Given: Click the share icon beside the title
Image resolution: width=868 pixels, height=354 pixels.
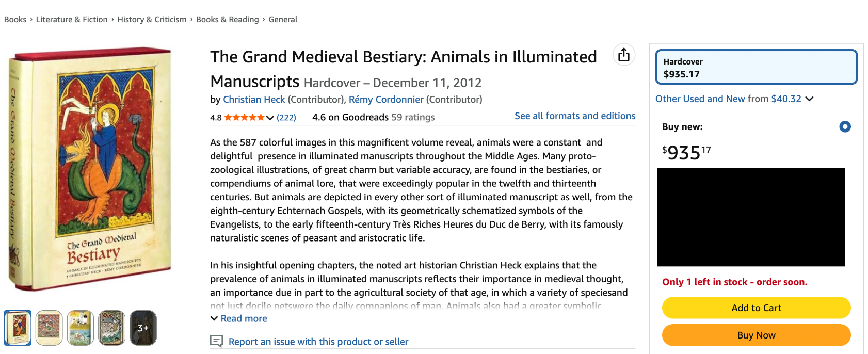Looking at the screenshot, I should pos(623,55).
